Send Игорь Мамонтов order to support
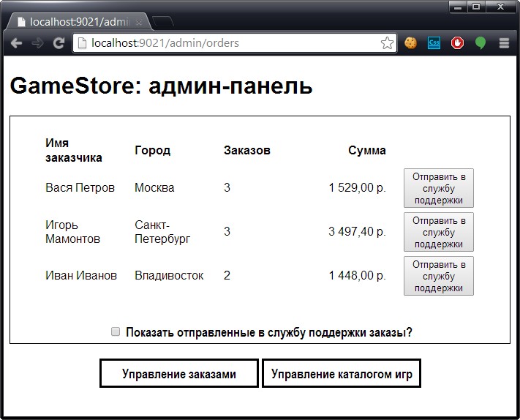Image resolution: width=520 pixels, height=420 pixels. 438,232
